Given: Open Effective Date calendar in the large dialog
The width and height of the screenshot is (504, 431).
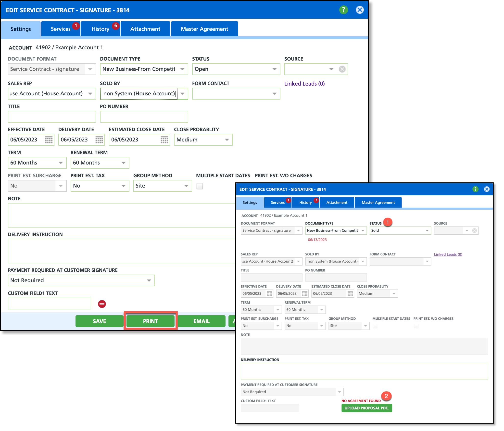Looking at the screenshot, I should tap(49, 140).
